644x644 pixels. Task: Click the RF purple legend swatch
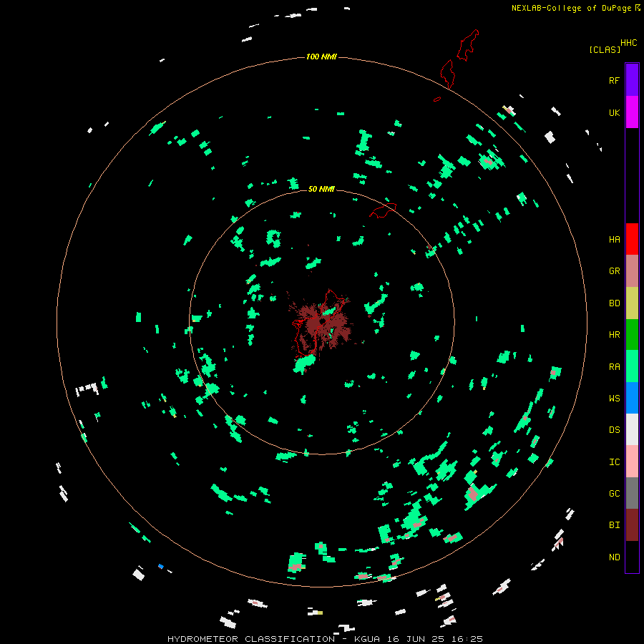(x=632, y=80)
